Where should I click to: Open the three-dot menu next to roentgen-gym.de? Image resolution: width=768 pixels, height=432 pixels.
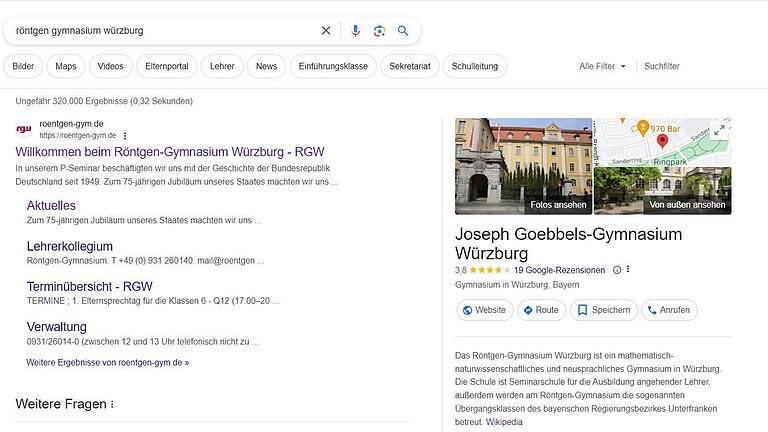click(125, 136)
